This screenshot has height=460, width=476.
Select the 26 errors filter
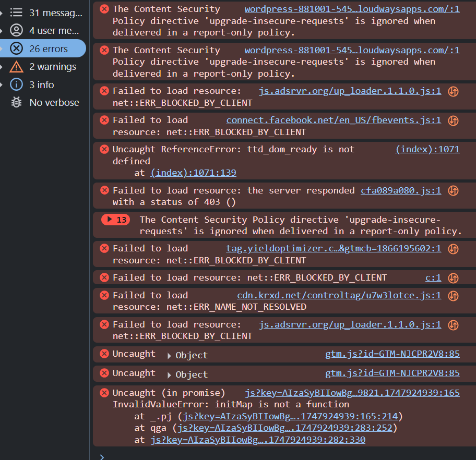(x=43, y=49)
